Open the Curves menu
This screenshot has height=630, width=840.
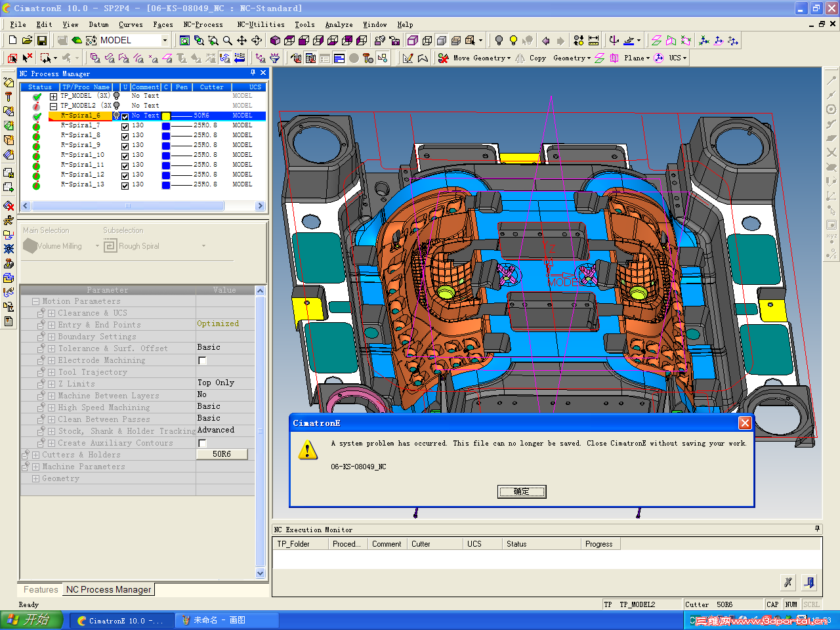click(131, 24)
